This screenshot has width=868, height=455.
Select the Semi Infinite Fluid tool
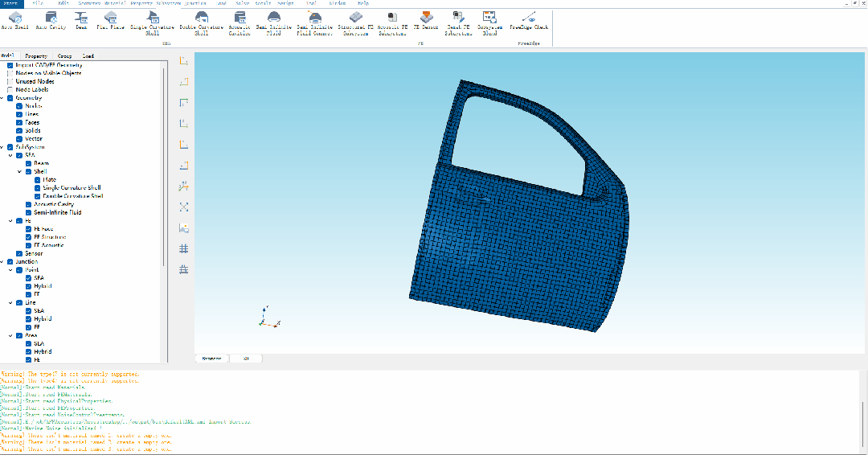(x=273, y=24)
